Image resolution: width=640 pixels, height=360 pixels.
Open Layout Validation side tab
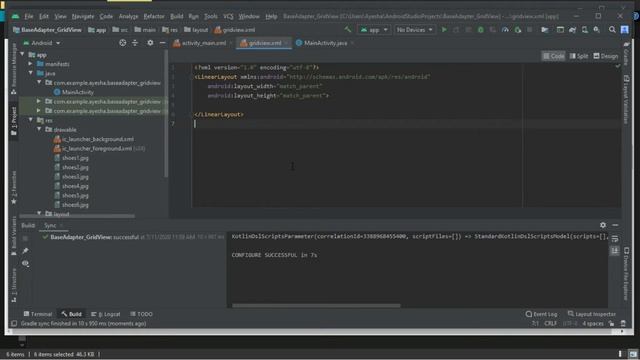click(627, 100)
